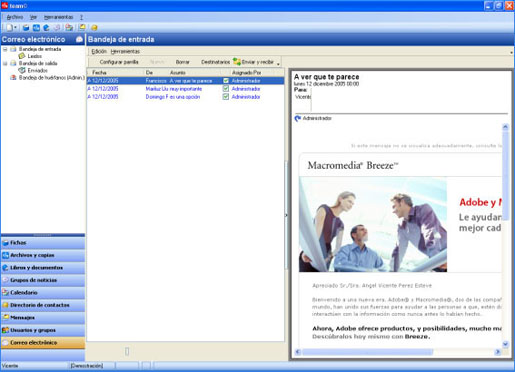Click the Grupos de noticias navigation icon
515x372 pixels.
point(6,280)
